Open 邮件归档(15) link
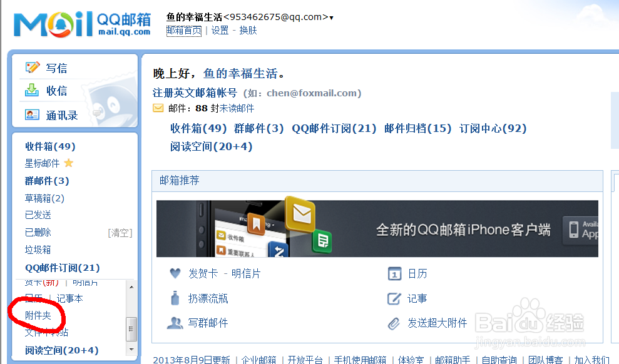Screen dimensions: 619x364 tap(417, 128)
